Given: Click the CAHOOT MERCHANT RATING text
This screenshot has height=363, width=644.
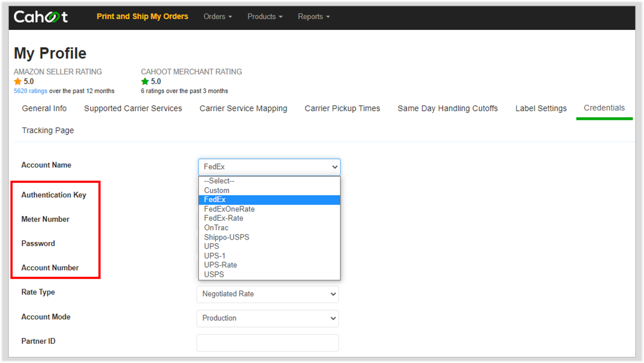Looking at the screenshot, I should [191, 72].
